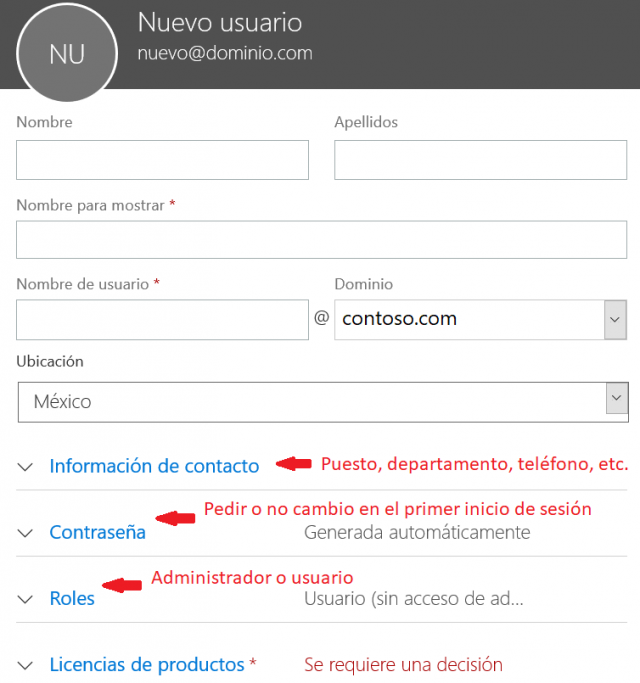Screen dimensions: 640x683
Task: Open the Ubicación dropdown arrow
Action: (x=617, y=398)
